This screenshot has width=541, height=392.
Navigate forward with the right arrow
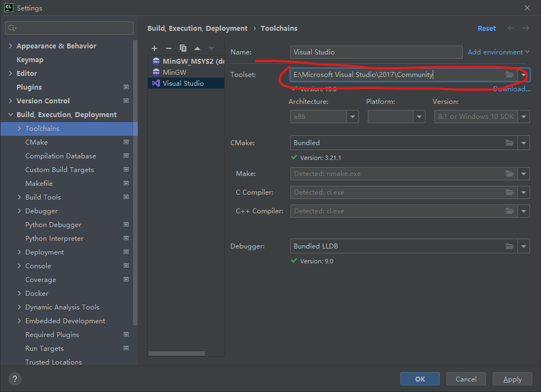tap(526, 28)
